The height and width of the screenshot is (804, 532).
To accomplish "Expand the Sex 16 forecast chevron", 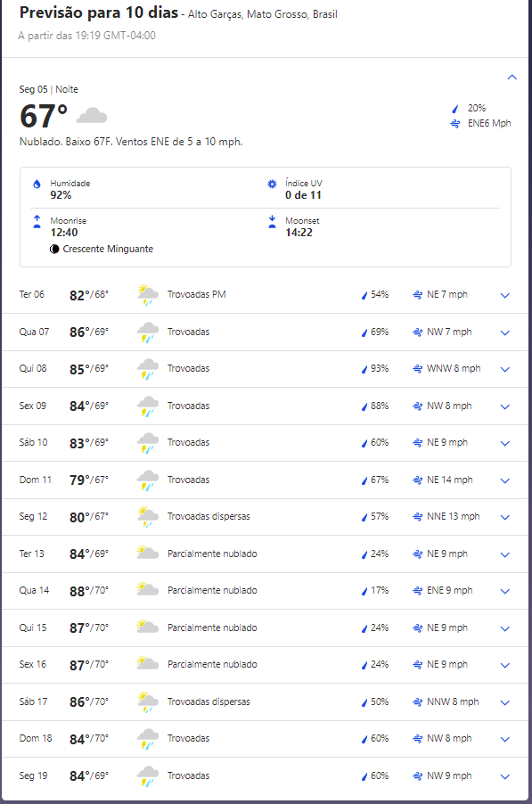I will pyautogui.click(x=505, y=666).
